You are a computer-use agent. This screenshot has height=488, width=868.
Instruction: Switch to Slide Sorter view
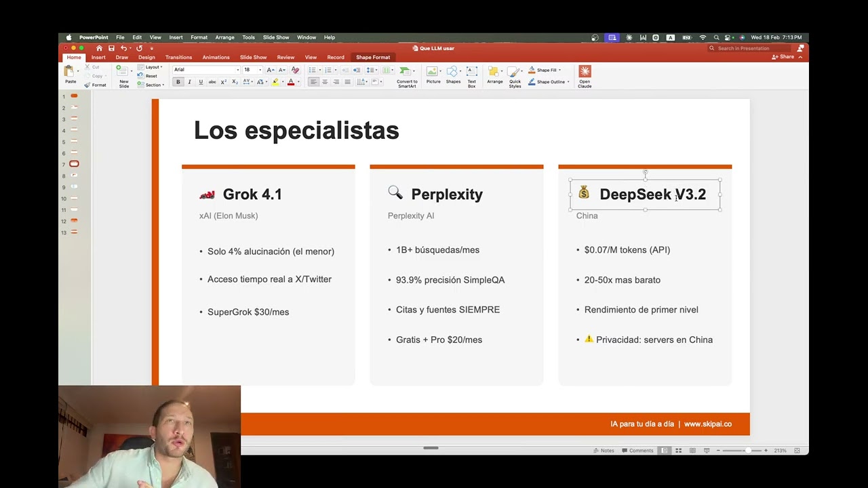(678, 450)
